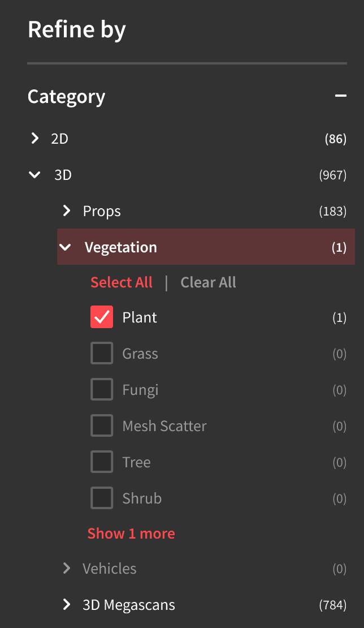Expand the 3D Megascans chevron
The image size is (364, 628).
pyautogui.click(x=67, y=605)
